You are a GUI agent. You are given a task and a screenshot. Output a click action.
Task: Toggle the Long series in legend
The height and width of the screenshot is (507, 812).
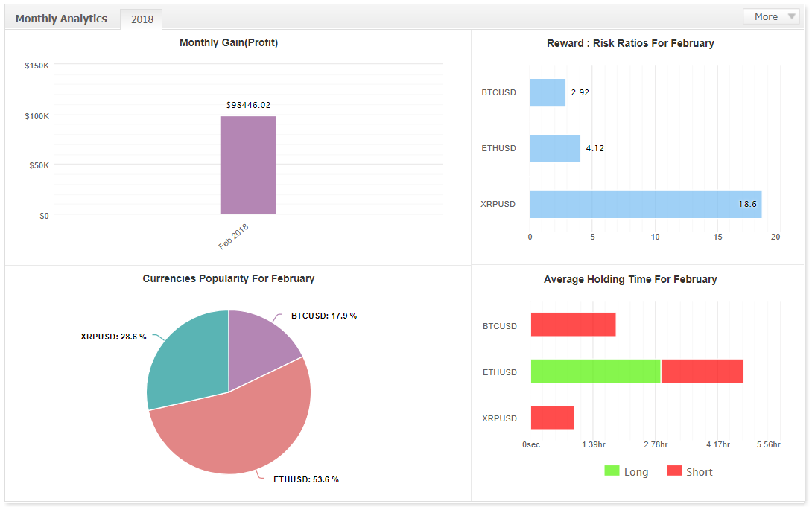click(x=626, y=471)
